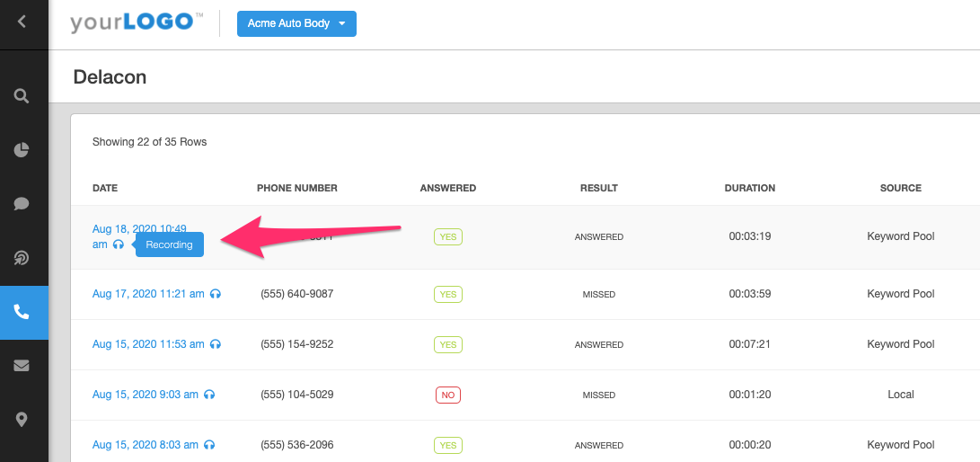
Task: Select duration 00:07:21
Action: click(x=750, y=344)
